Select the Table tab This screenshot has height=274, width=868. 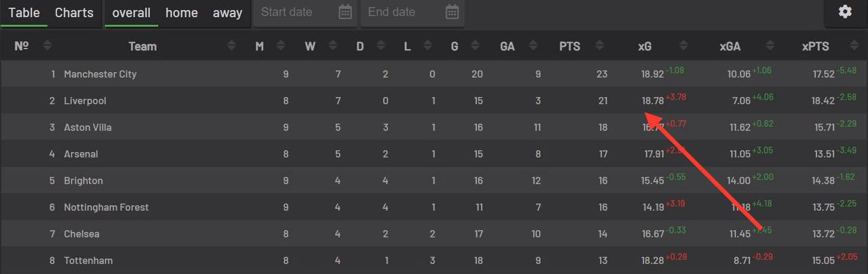pyautogui.click(x=24, y=13)
